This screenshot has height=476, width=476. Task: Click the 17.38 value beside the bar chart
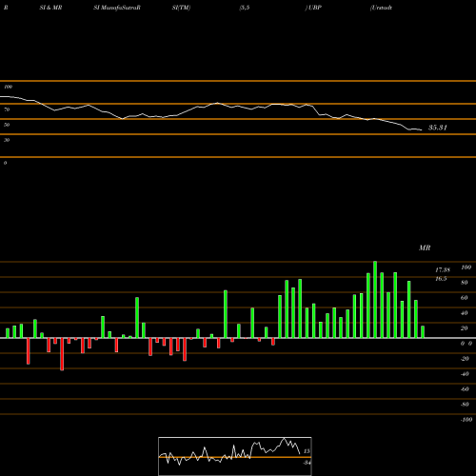tap(443, 270)
